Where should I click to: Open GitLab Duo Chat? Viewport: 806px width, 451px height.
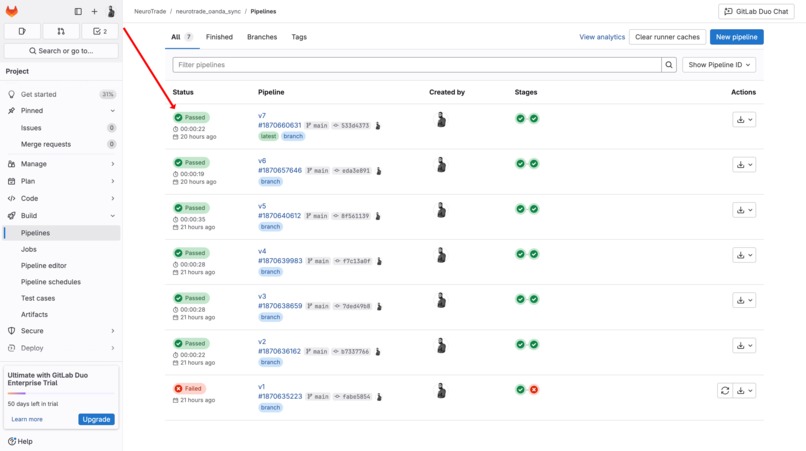coord(756,11)
